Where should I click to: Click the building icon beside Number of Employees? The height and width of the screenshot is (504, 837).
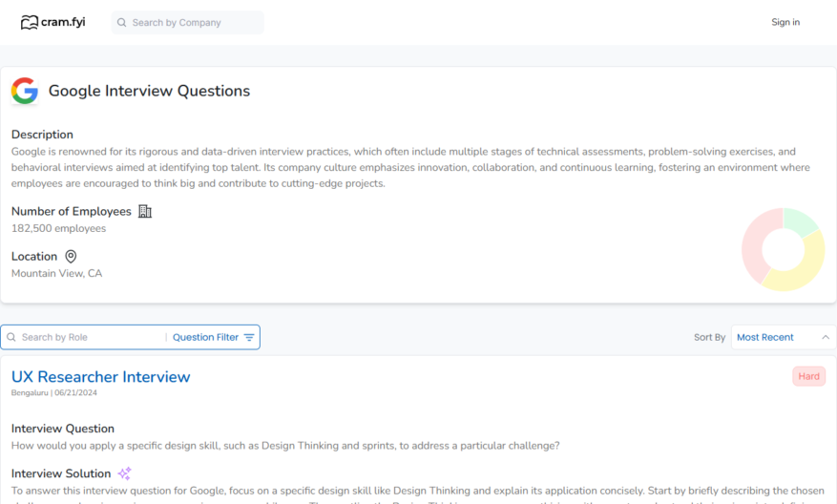pyautogui.click(x=145, y=211)
